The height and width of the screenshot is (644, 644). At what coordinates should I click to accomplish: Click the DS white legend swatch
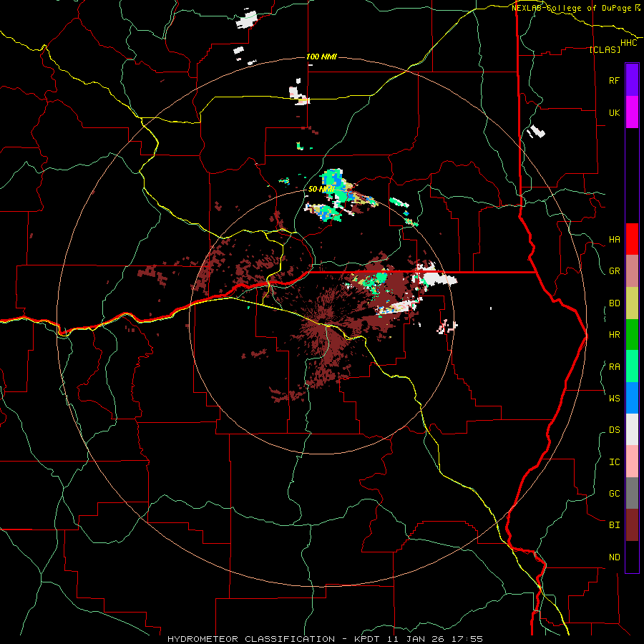coord(632,429)
